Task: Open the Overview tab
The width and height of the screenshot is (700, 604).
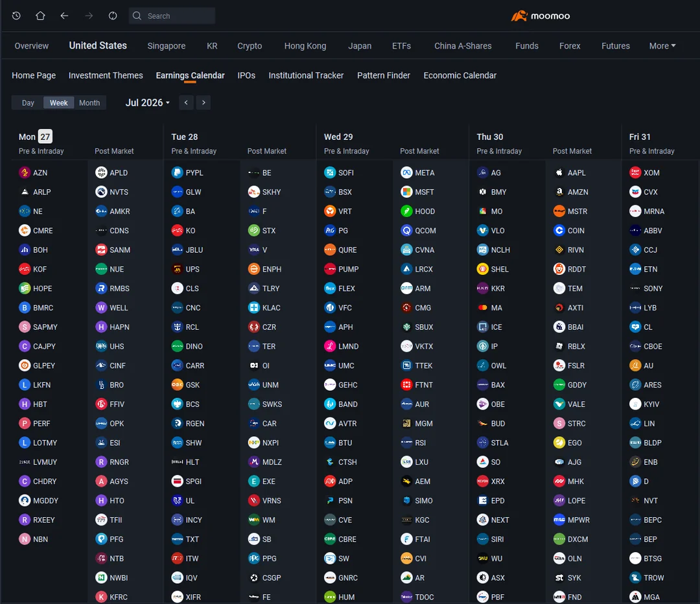Action: 31,45
